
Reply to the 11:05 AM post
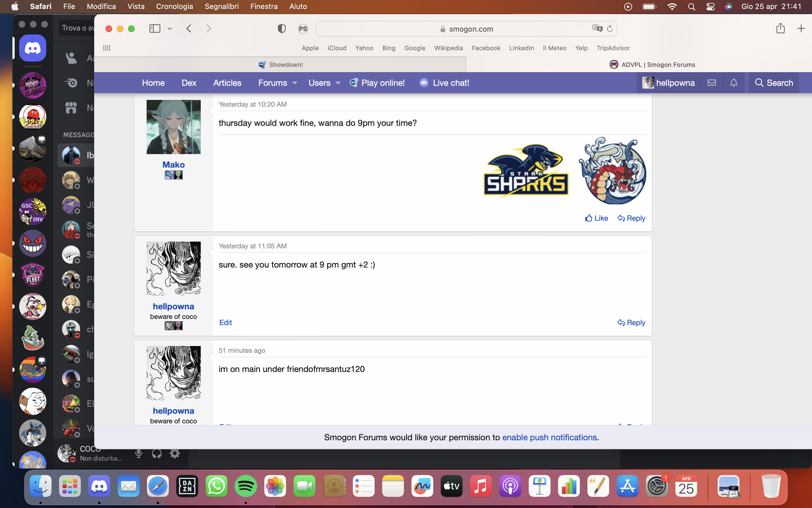point(631,323)
